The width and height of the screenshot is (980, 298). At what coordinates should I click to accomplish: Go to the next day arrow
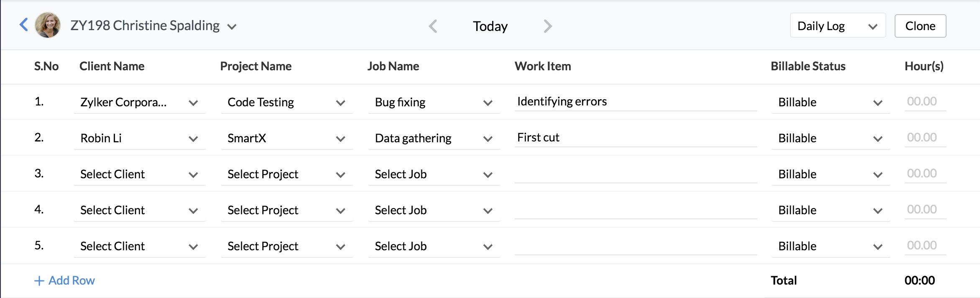tap(547, 26)
